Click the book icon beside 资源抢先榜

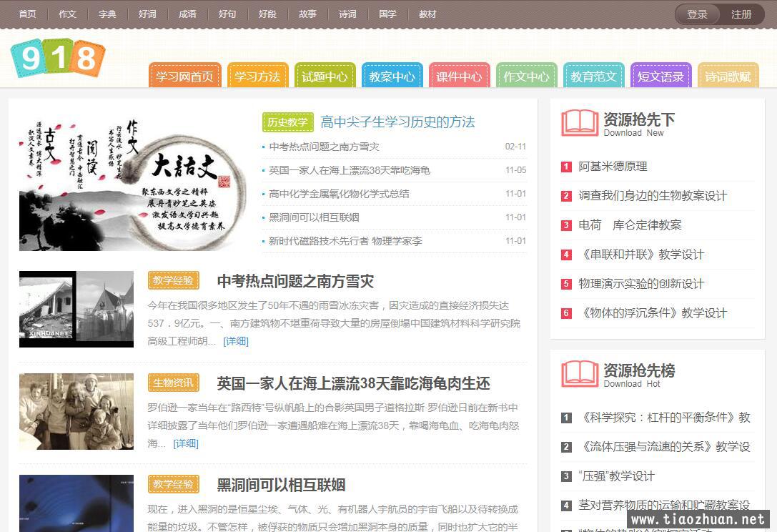tap(580, 373)
